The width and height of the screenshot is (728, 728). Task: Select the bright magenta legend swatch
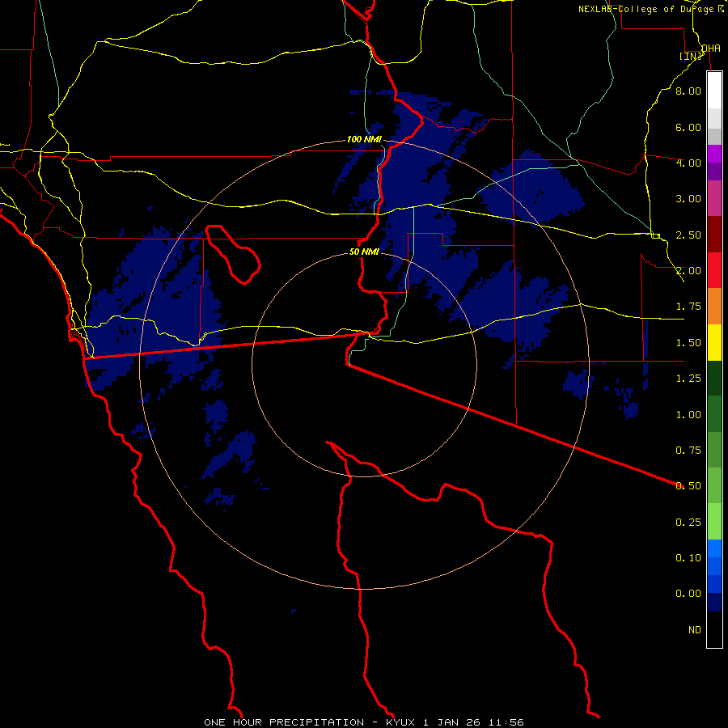(714, 154)
